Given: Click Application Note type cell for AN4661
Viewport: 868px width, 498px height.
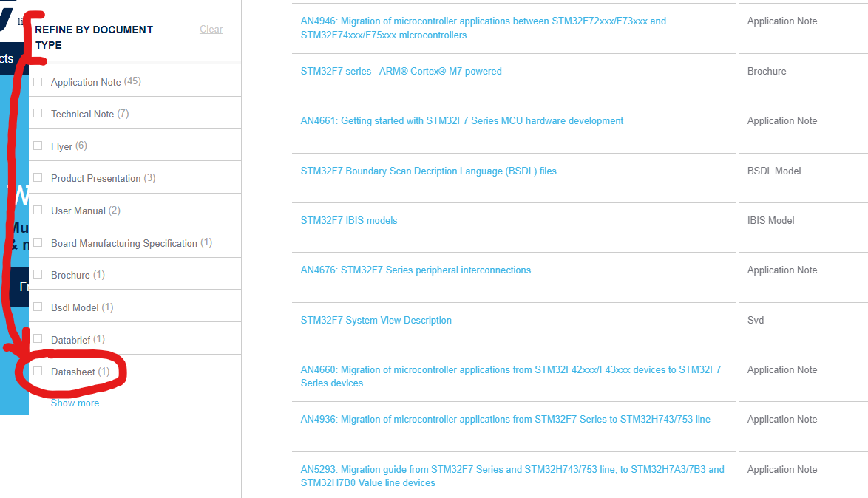Looking at the screenshot, I should click(781, 120).
